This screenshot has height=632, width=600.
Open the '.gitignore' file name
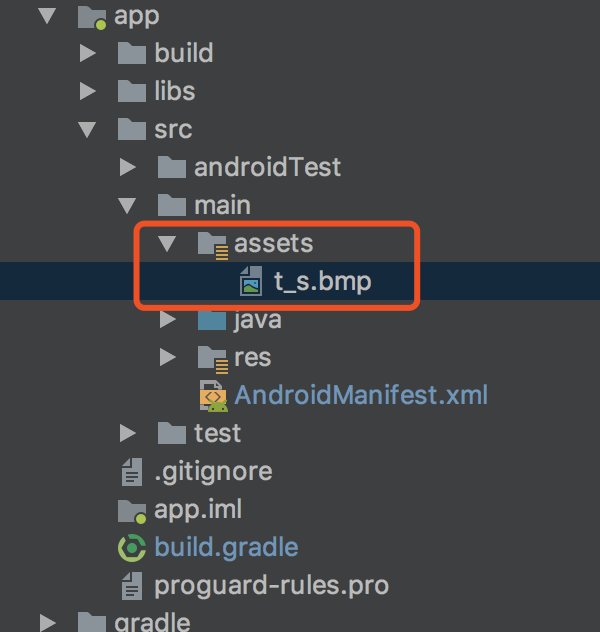(214, 472)
